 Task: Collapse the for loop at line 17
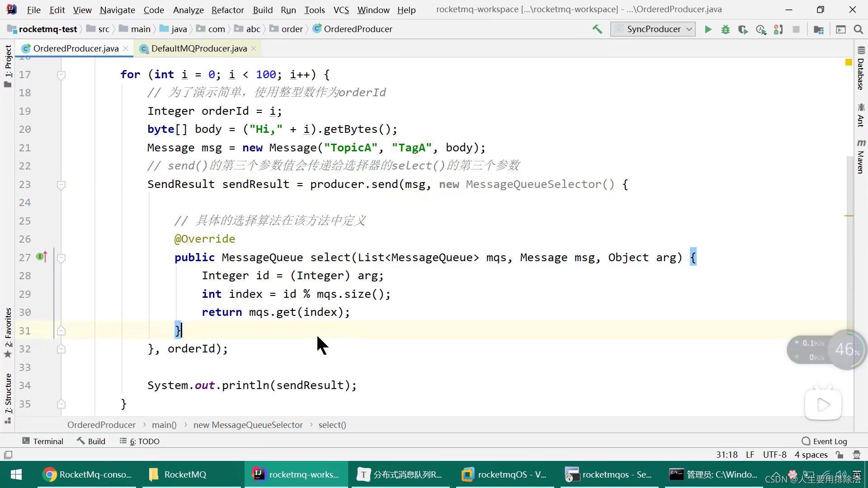pyautogui.click(x=61, y=75)
